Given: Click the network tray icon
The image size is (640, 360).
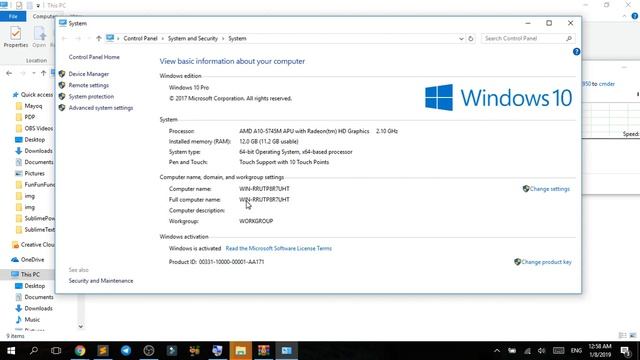Looking at the screenshot, I should [527, 351].
